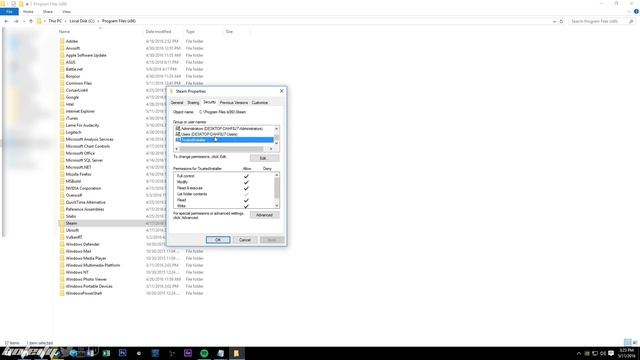640x360 pixels.
Task: Click the Edit permissions button
Action: 264,158
